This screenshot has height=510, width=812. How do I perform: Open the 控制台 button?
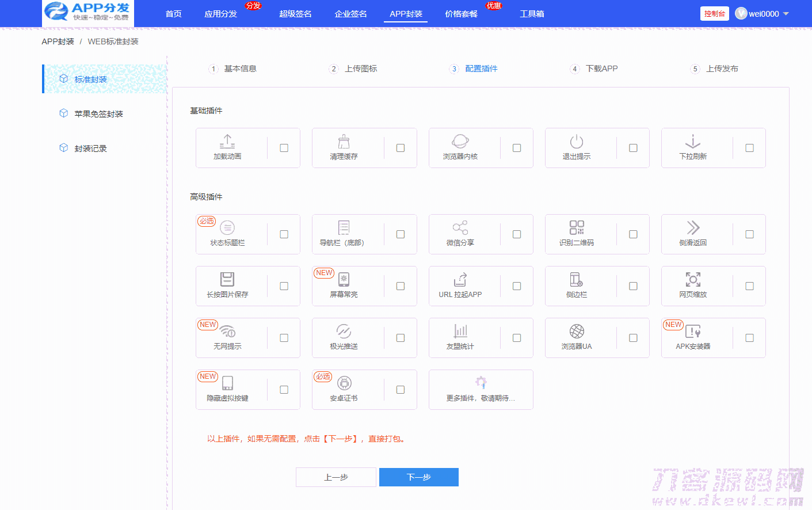point(715,14)
